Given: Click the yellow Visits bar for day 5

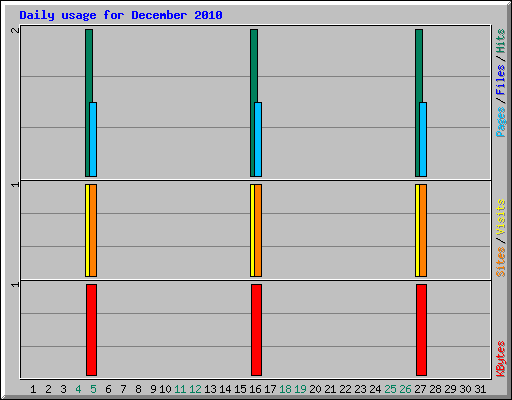Looking at the screenshot, I should point(87,230).
